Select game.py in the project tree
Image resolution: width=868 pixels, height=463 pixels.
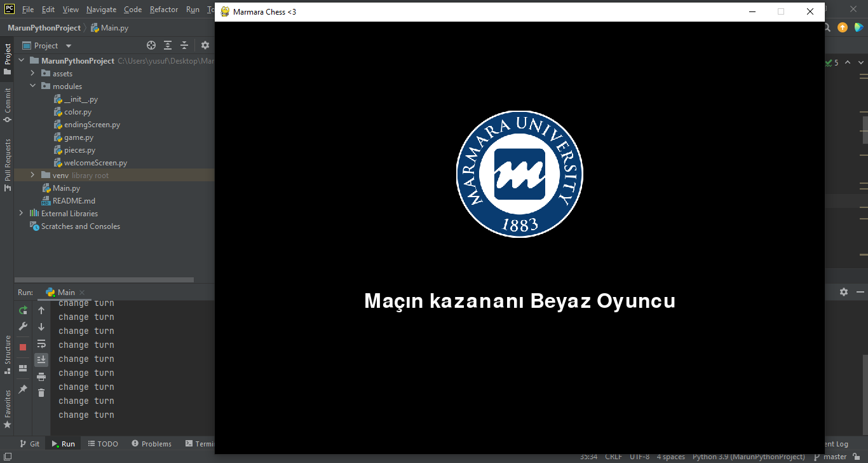(79, 137)
